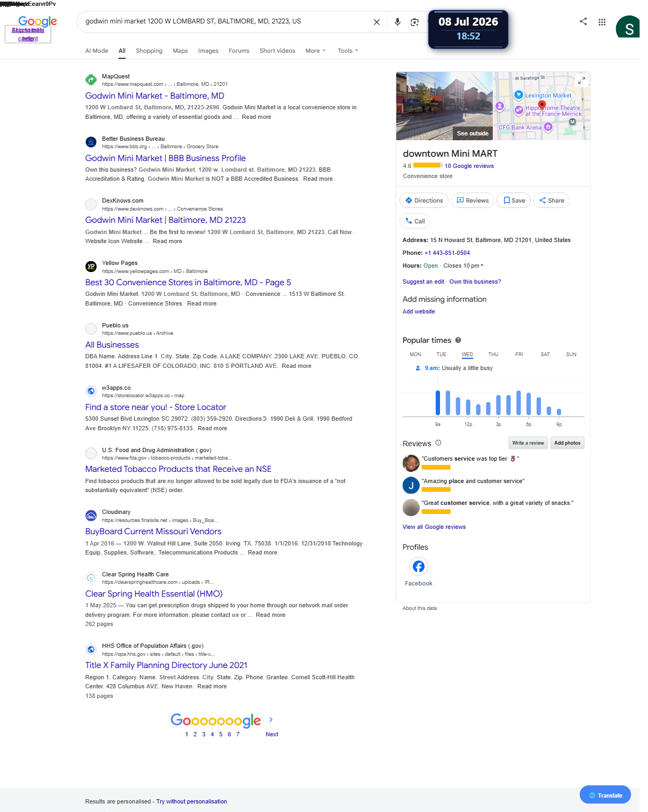This screenshot has width=648, height=812.
Task: Click in the search input field
Action: tap(227, 21)
